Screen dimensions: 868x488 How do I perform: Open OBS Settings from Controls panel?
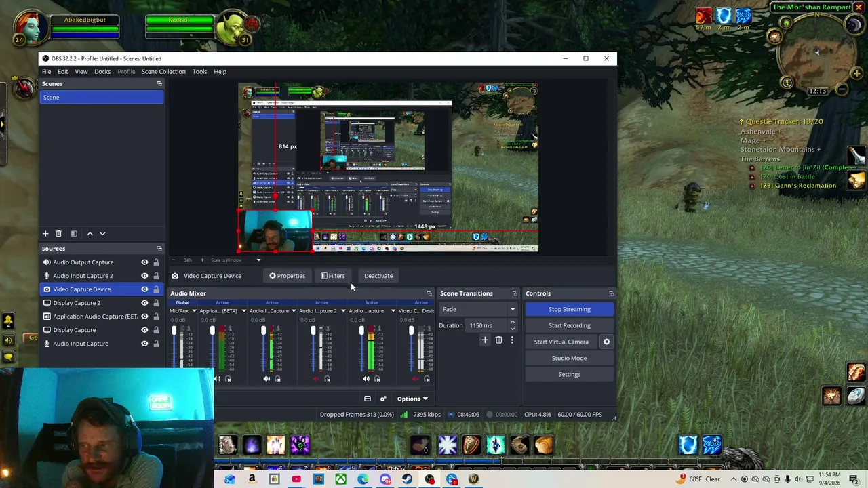pos(570,375)
